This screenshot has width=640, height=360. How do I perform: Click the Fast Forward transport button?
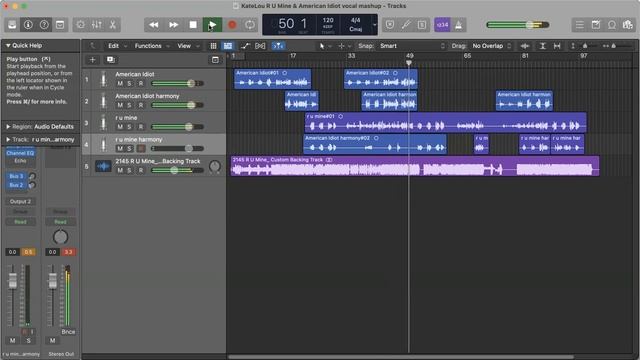[173, 25]
